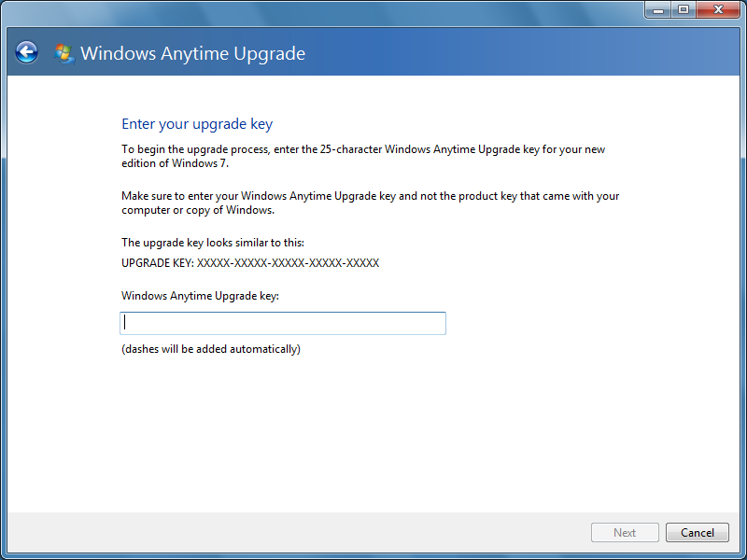Minimize the Anytime Upgrade window
Image resolution: width=747 pixels, height=560 pixels.
[x=658, y=9]
